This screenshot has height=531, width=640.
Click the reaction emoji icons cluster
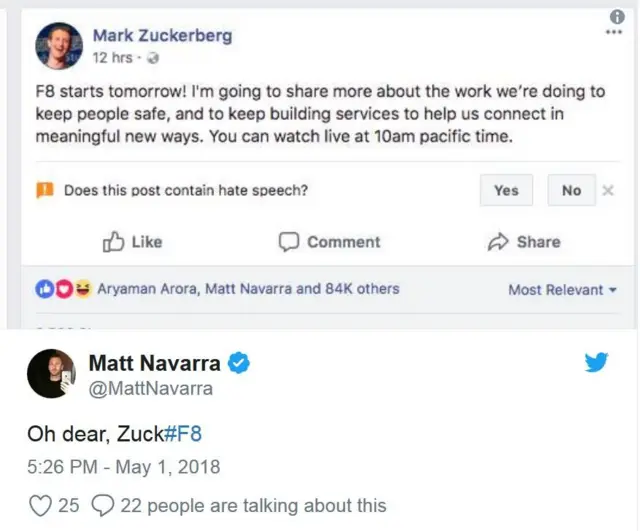point(63,289)
